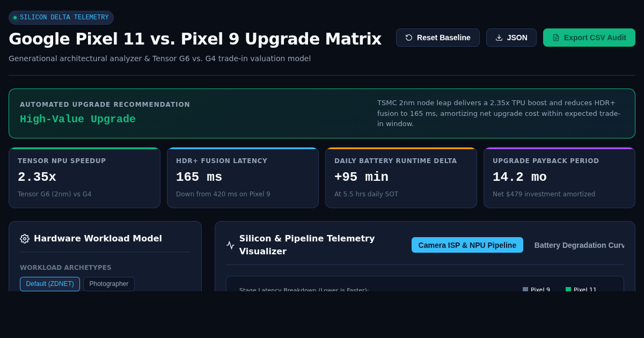Click the 2.35x speedup value
Screen dimensions: 644x338
click(37, 177)
